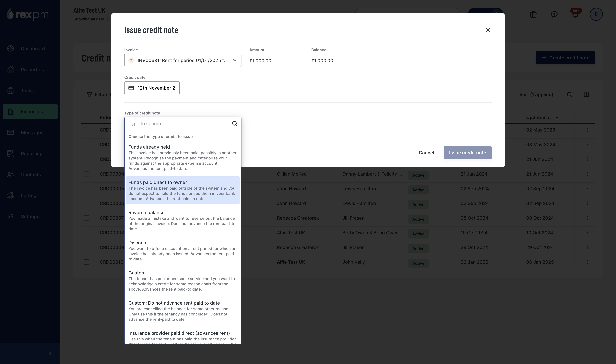Click Active status in the CRD00007 row

[418, 219]
